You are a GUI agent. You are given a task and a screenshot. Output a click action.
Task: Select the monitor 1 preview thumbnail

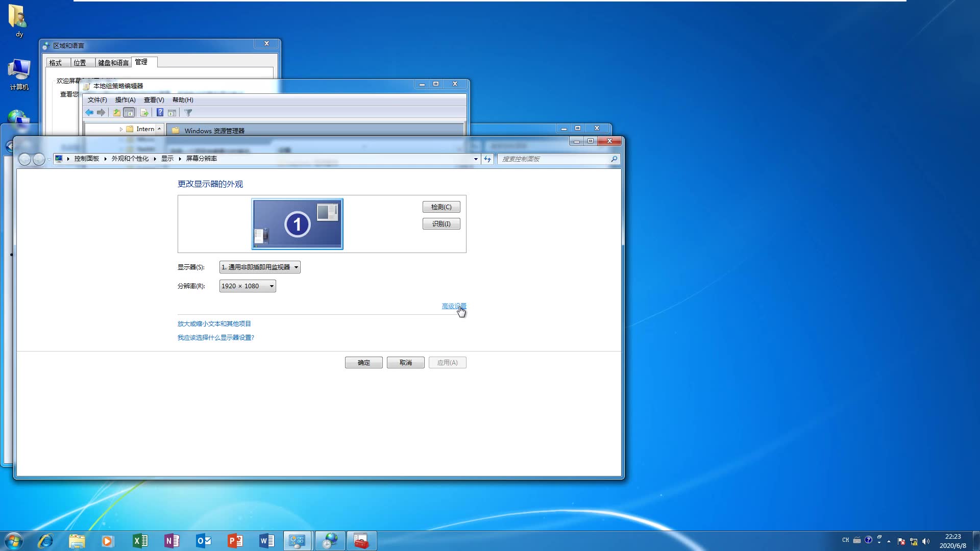(298, 224)
